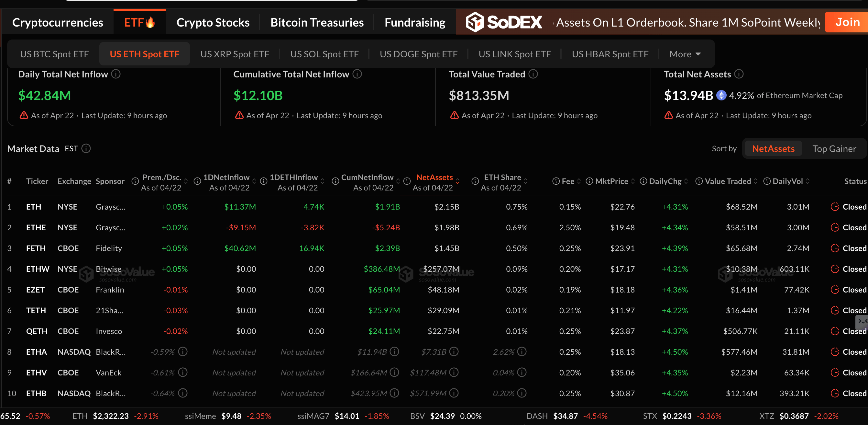Click info icon next to ETHV premium -0.61%
This screenshot has width=868, height=425.
(x=183, y=373)
